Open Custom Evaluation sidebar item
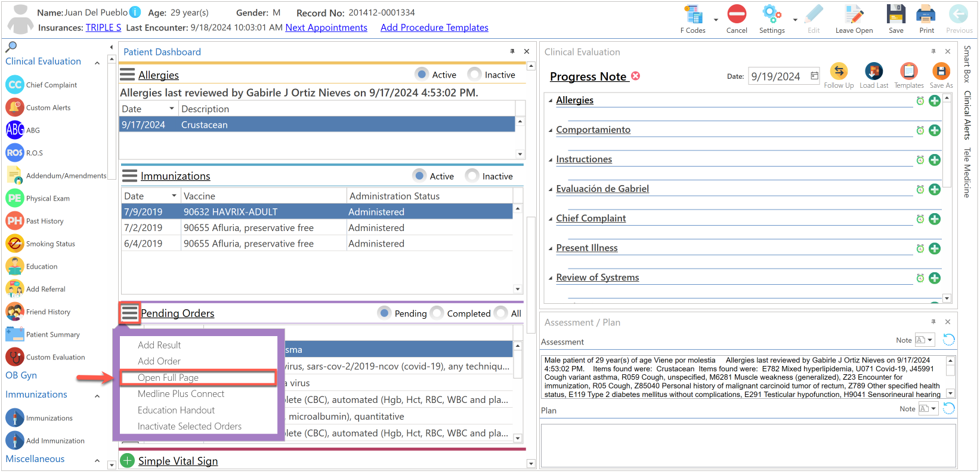 click(46, 357)
